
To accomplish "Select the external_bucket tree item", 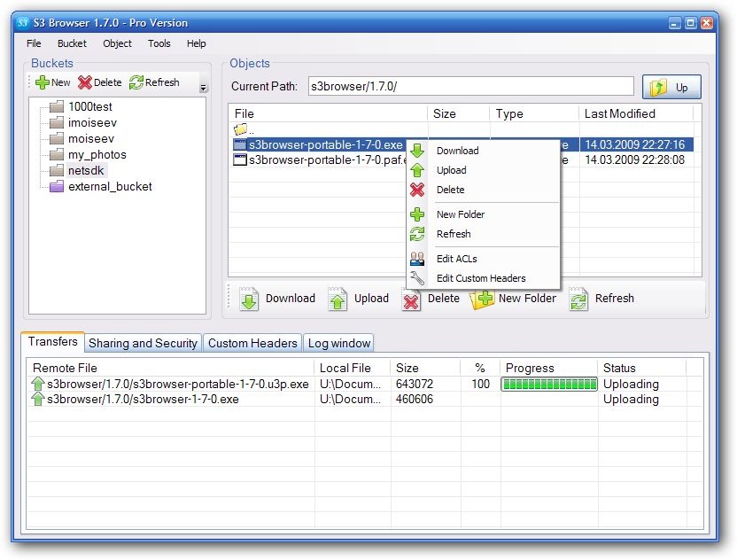I will click(110, 187).
